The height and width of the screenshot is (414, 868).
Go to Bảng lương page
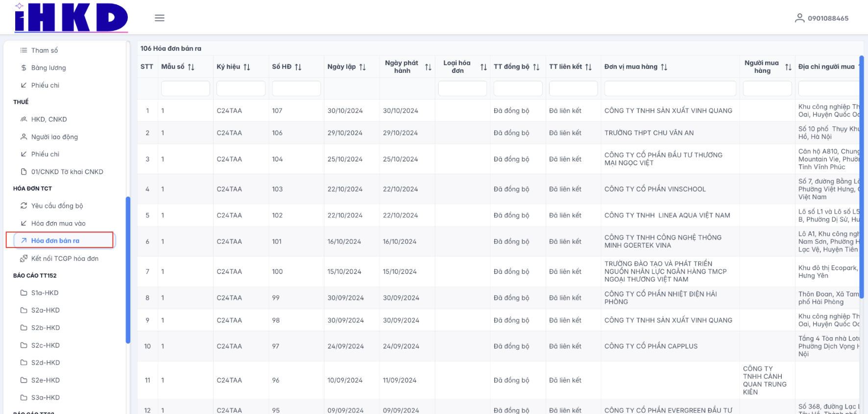point(48,68)
